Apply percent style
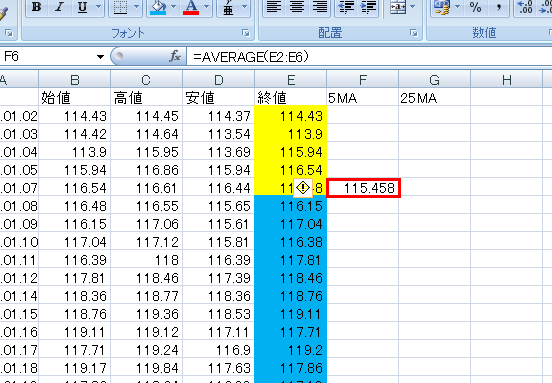The height and width of the screenshot is (383, 552). (475, 7)
